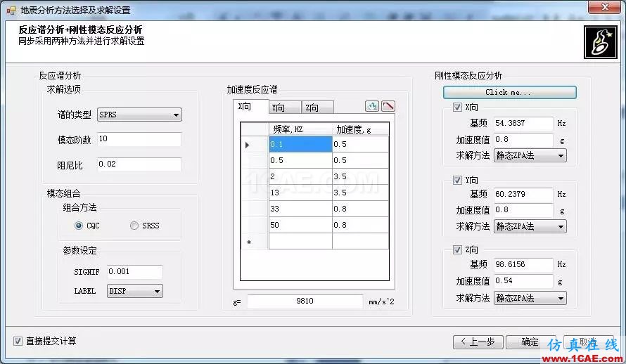Click the g= 9810 input field

[305, 301]
